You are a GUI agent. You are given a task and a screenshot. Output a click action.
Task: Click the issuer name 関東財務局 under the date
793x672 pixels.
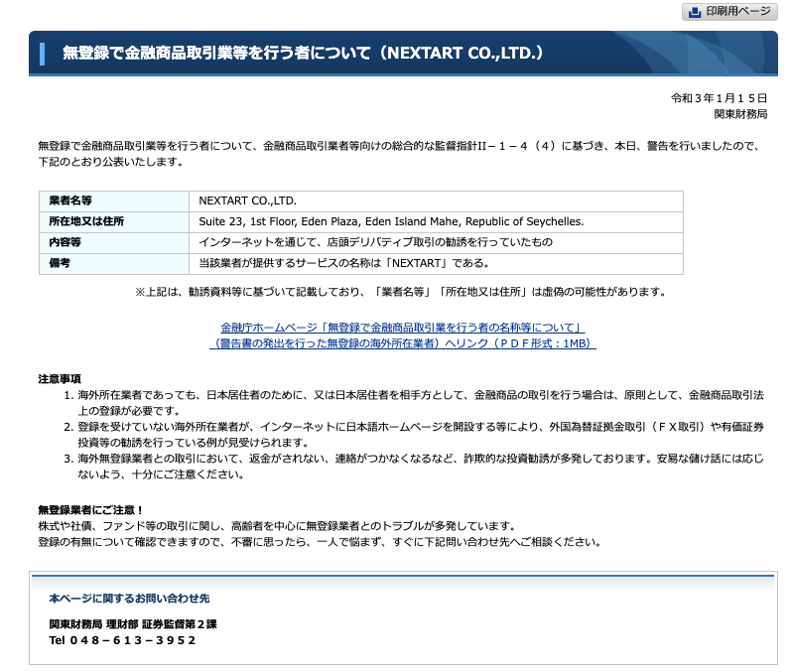point(740,114)
